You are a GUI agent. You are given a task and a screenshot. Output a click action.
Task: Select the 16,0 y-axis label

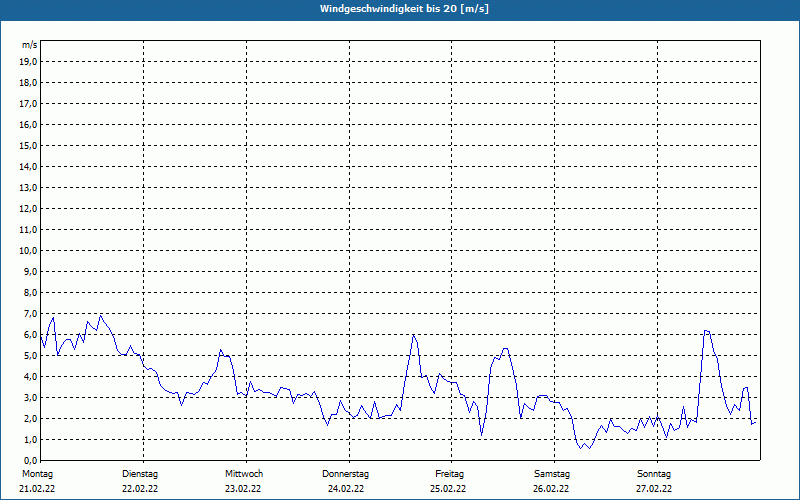(x=28, y=124)
